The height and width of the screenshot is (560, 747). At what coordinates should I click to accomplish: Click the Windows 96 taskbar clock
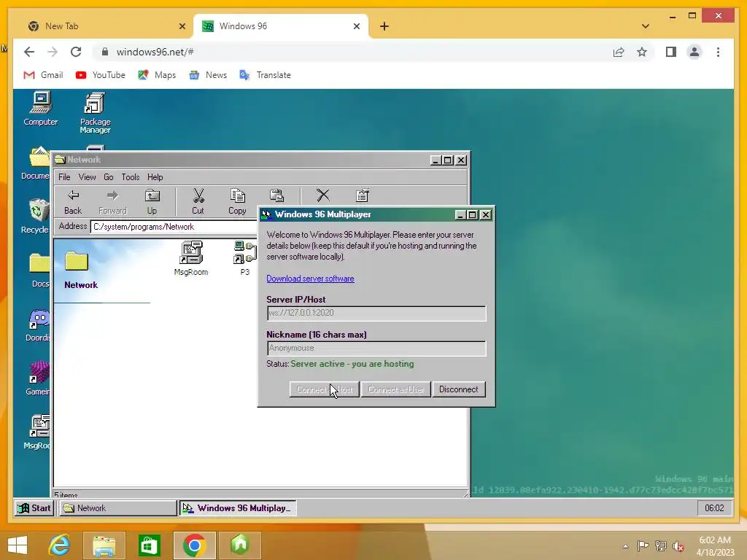click(x=714, y=508)
